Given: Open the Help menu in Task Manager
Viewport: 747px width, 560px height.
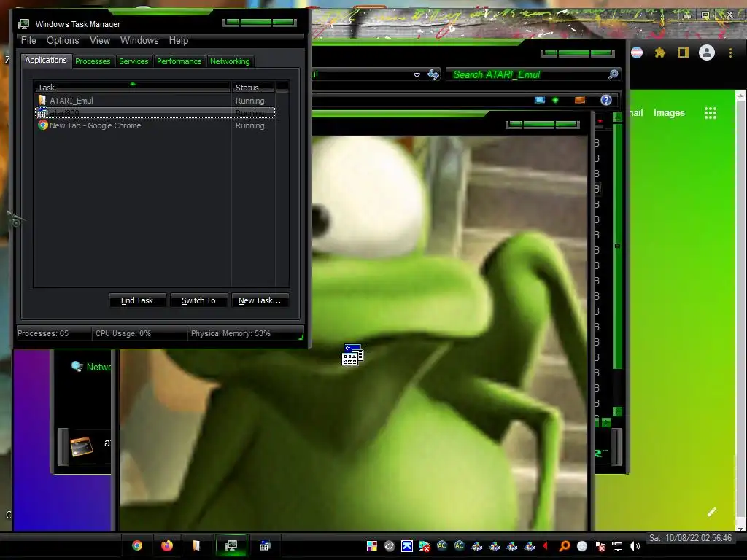Looking at the screenshot, I should (179, 41).
